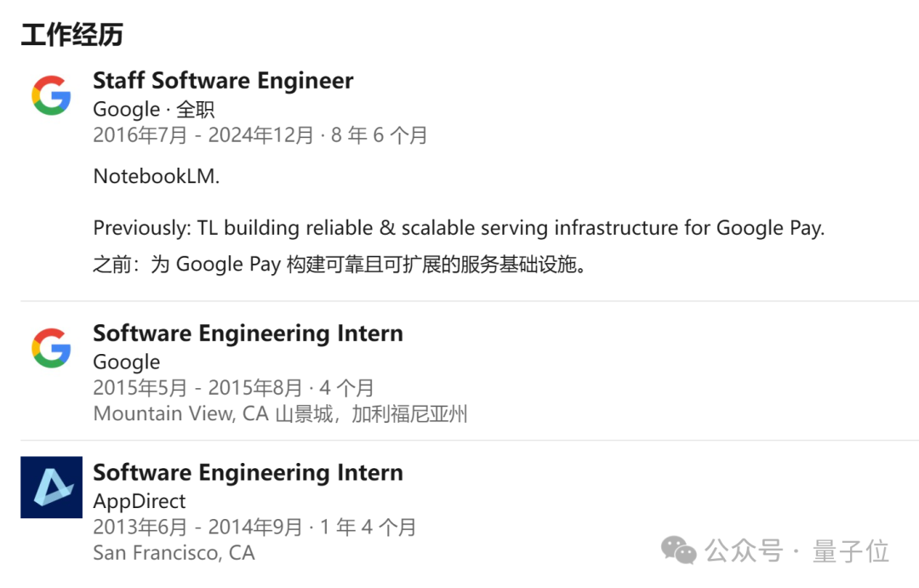Click the English Google Pay description sentence

click(459, 228)
